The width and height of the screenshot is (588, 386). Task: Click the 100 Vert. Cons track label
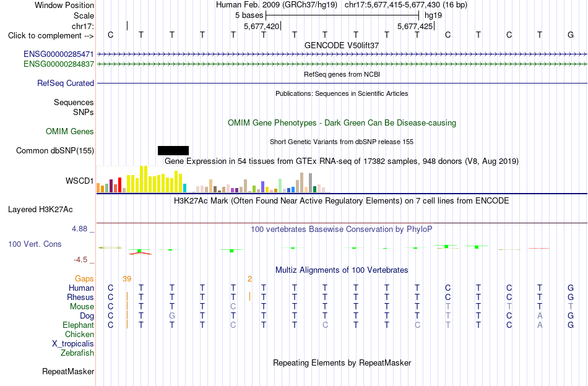click(x=35, y=244)
